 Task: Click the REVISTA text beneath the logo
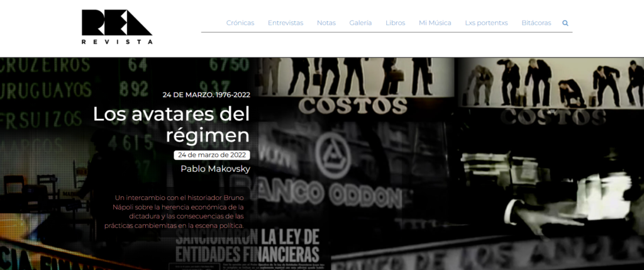(x=116, y=42)
